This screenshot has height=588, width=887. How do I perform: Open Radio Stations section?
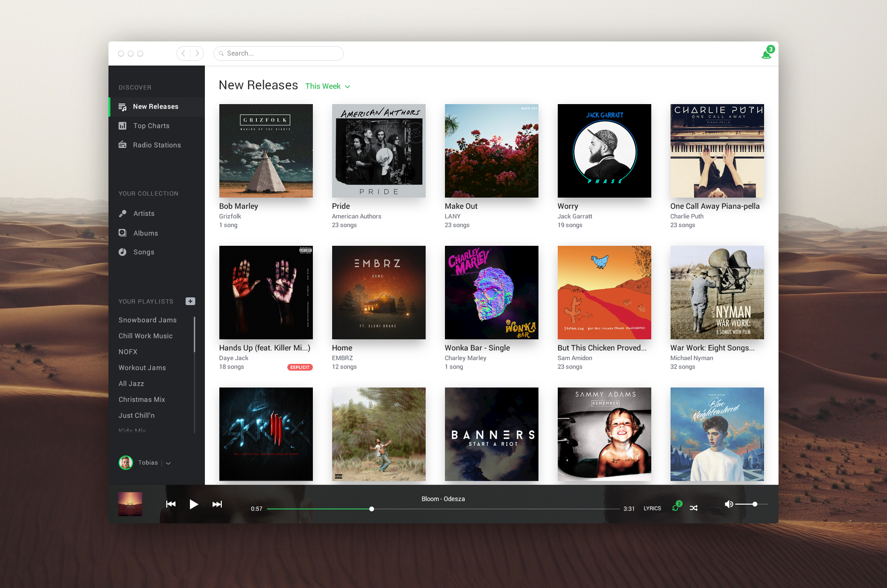157,145
